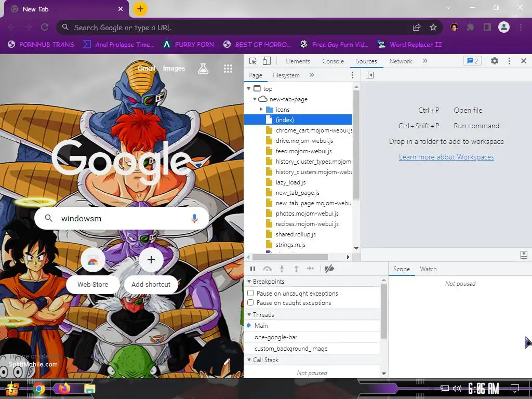Collapse the new-tab-page tree node
This screenshot has height=399, width=532.
point(255,99)
